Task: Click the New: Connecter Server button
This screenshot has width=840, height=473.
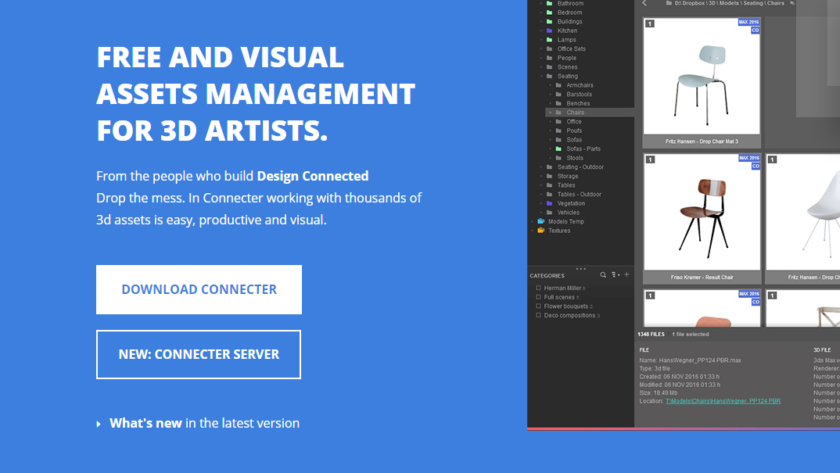Action: coord(199,354)
